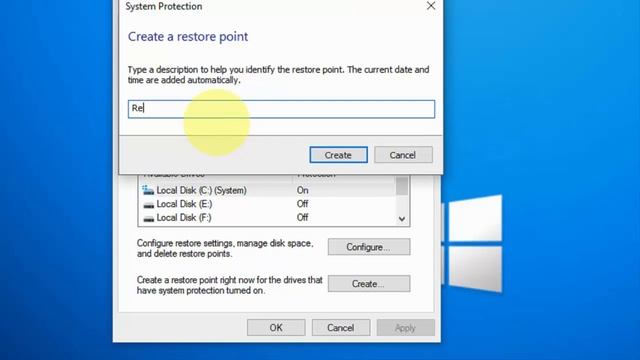Click the drive list scrollbar thumb
This screenshot has width=640, height=360.
[x=402, y=186]
